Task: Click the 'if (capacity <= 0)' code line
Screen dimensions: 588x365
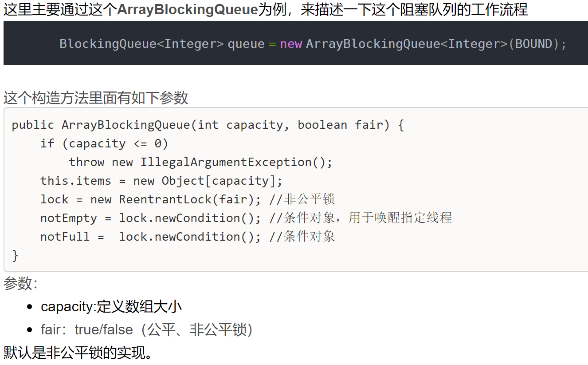Action: coord(104,144)
